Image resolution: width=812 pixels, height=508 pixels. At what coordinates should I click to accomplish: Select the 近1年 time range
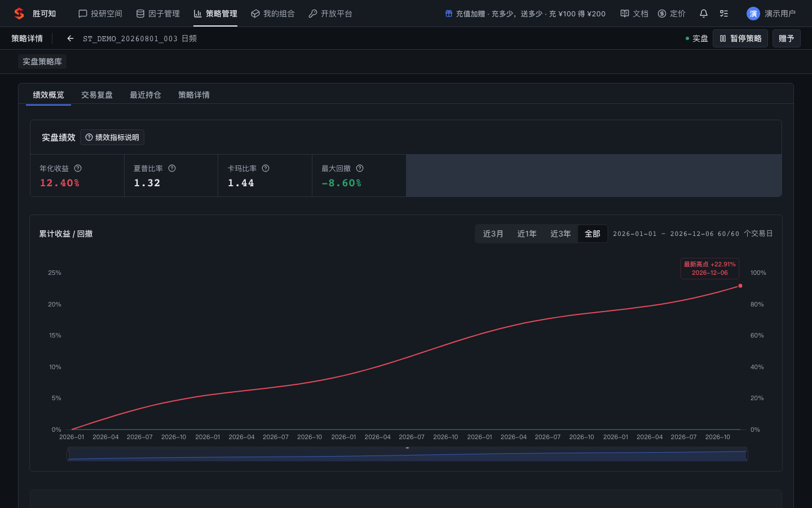click(x=527, y=234)
